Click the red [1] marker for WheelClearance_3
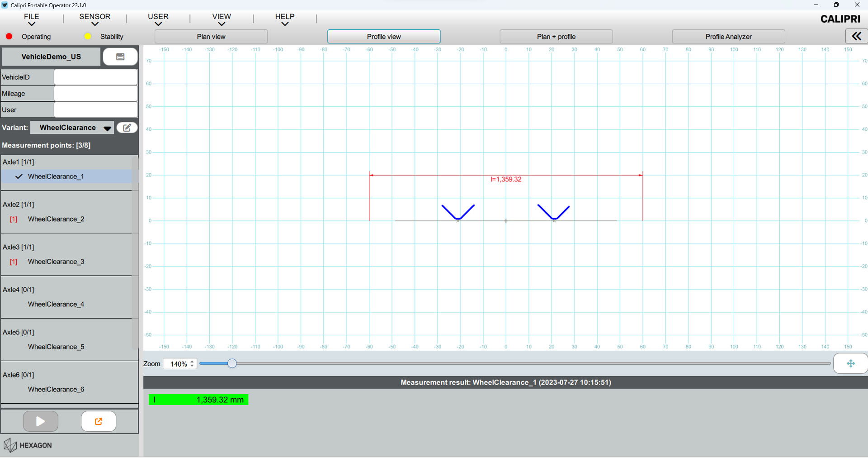The image size is (868, 458). 14,262
